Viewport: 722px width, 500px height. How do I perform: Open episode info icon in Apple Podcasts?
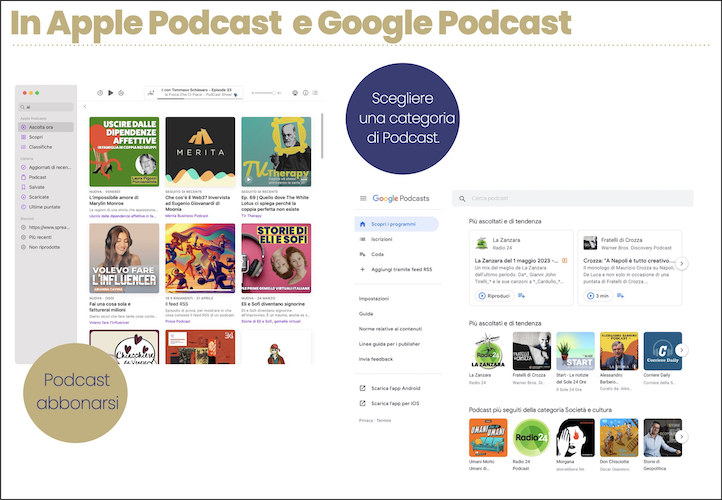(x=305, y=93)
